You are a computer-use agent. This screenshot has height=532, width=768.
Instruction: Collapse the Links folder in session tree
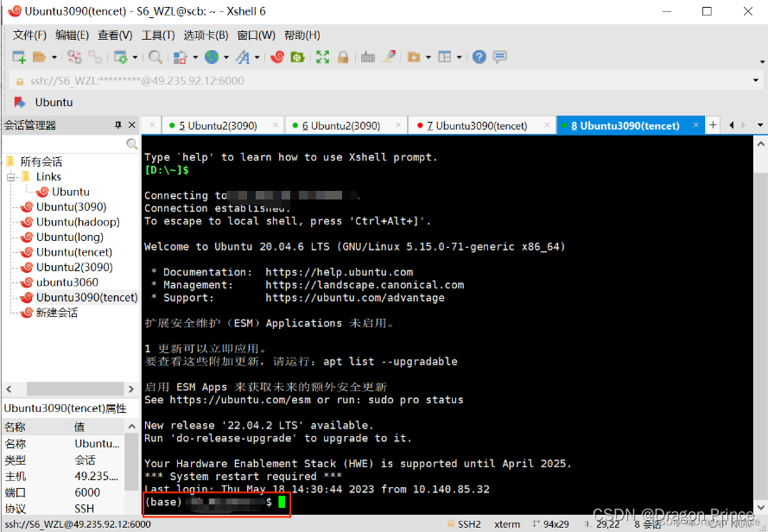(x=10, y=177)
